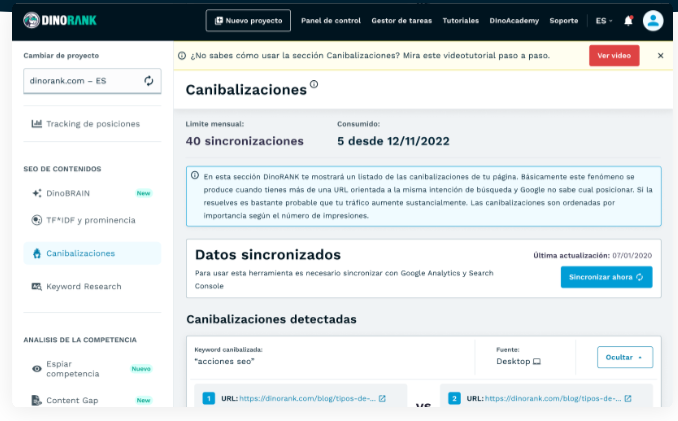The height and width of the screenshot is (421, 678).
Task: Click the Canibalizaciones sidebar icon
Action: click(37, 253)
